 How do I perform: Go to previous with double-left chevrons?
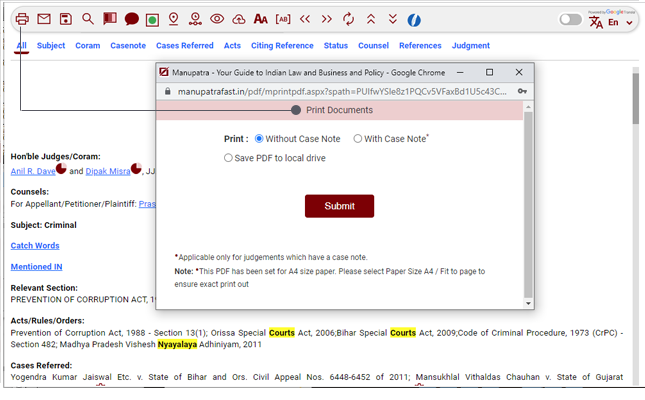305,19
